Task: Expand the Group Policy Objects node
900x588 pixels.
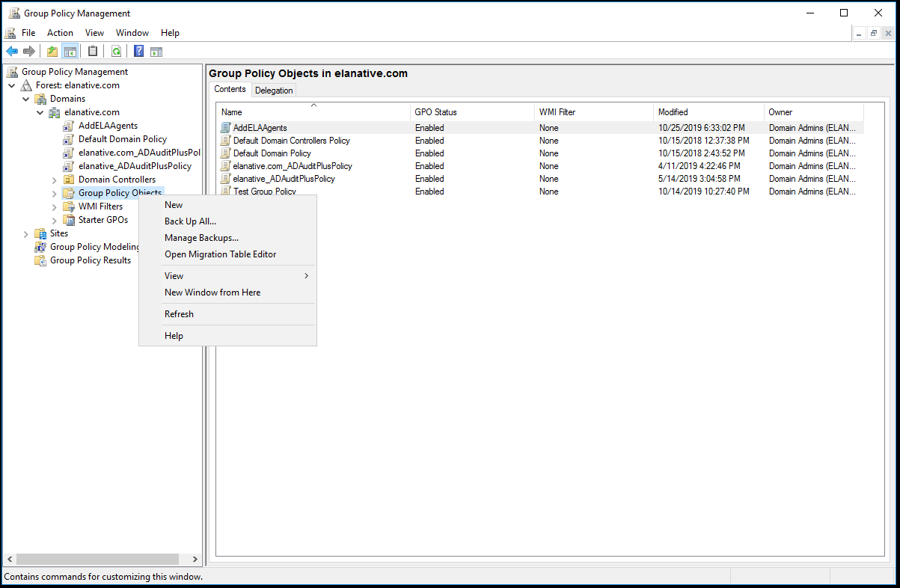Action: point(55,193)
